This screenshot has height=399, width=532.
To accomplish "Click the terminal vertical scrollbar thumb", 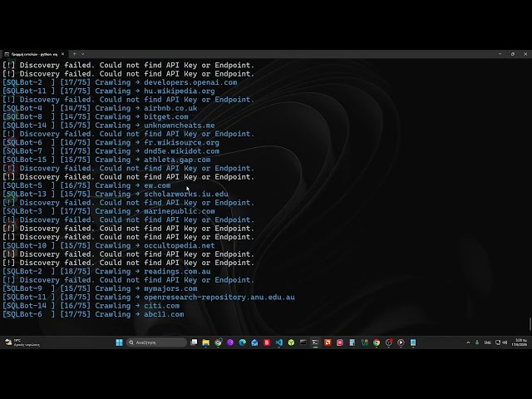I will click(x=530, y=323).
